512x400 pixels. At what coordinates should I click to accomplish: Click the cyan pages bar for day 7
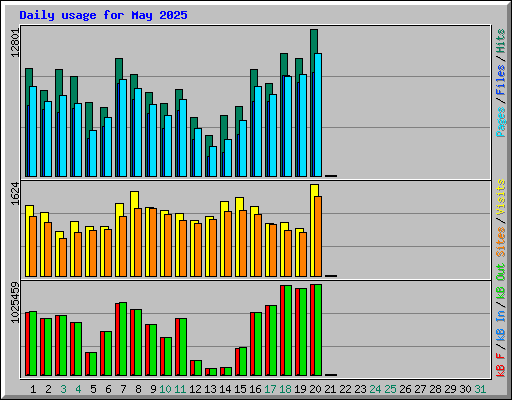[x=123, y=128]
